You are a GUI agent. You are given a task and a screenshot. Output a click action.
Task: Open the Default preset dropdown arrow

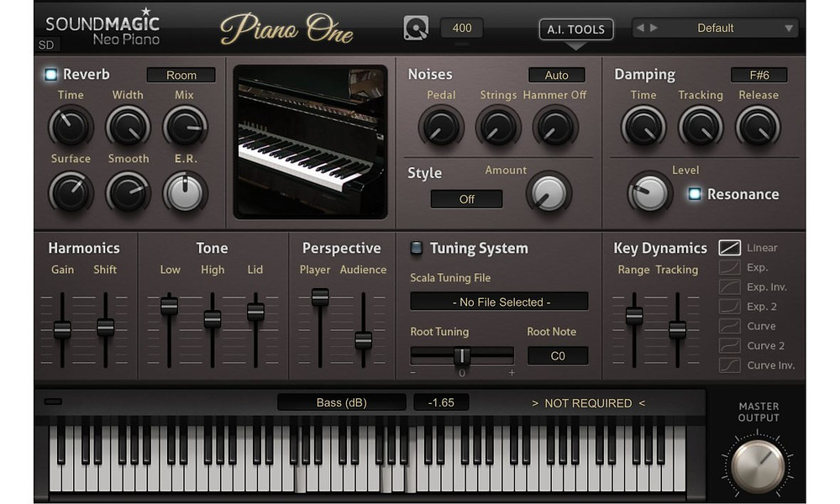click(x=789, y=29)
